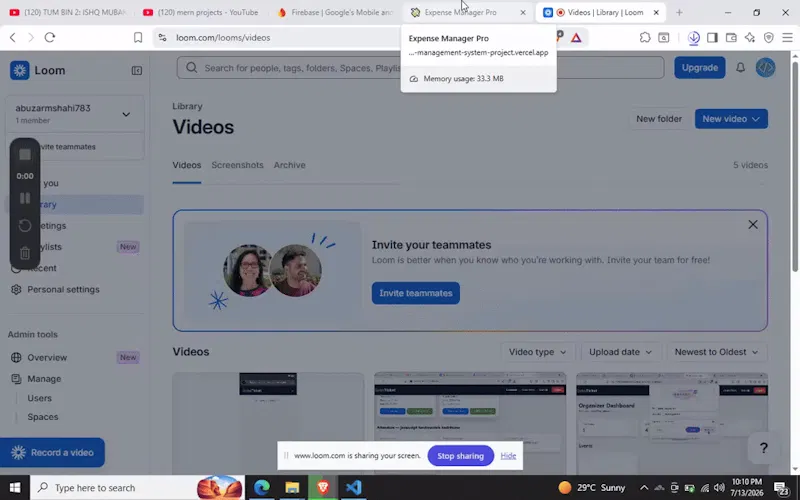Reload the page
The width and height of the screenshot is (800, 500).
49,37
